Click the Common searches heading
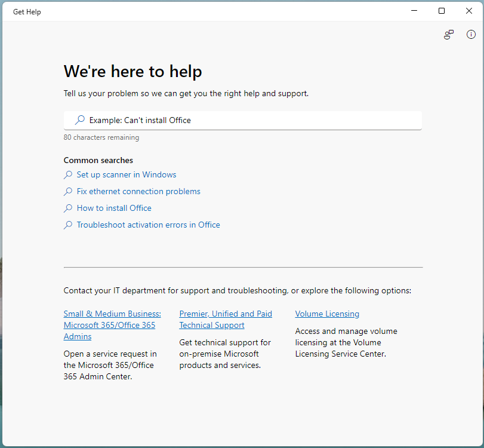The width and height of the screenshot is (484, 448). tap(98, 160)
